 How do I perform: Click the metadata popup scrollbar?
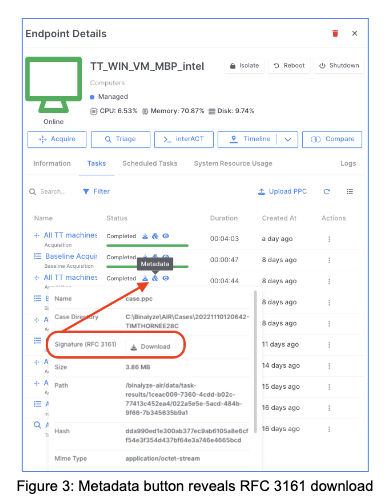[255, 362]
